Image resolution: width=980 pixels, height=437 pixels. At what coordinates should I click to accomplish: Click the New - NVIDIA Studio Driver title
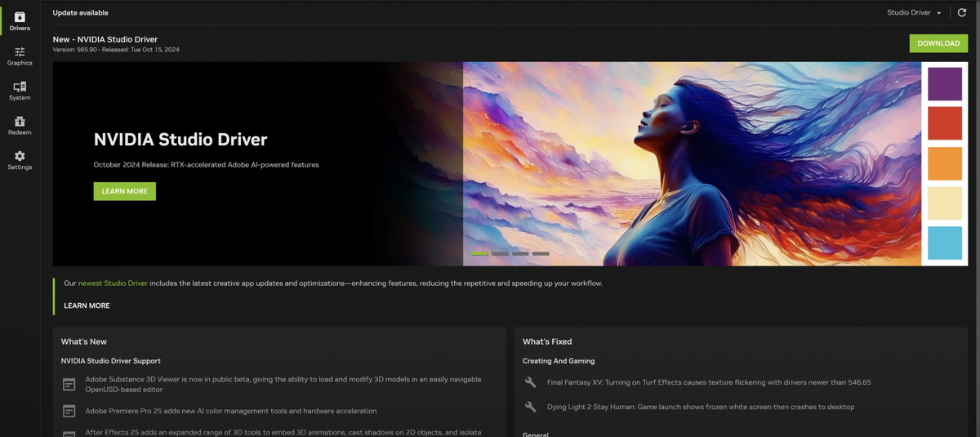(105, 39)
